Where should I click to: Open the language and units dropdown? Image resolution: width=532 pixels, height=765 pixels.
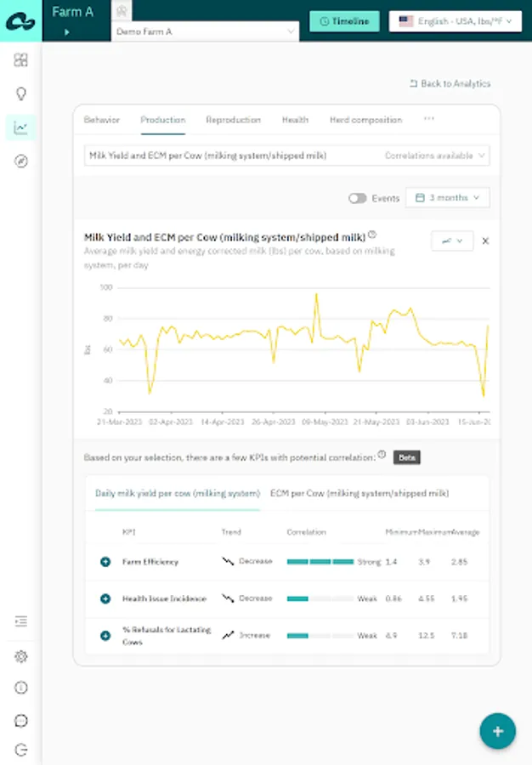456,21
